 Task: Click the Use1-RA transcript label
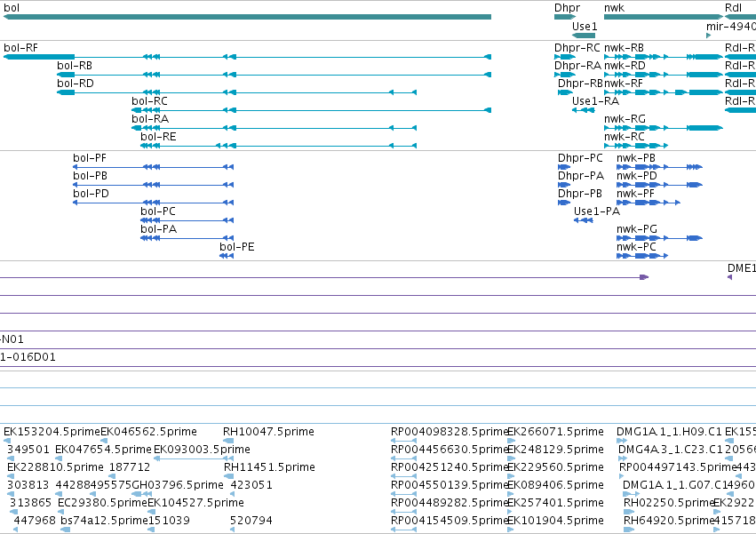tap(595, 101)
